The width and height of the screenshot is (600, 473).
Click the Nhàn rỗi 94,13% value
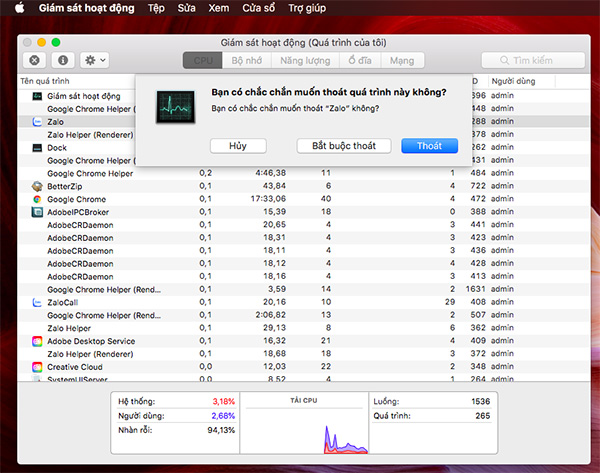221,430
